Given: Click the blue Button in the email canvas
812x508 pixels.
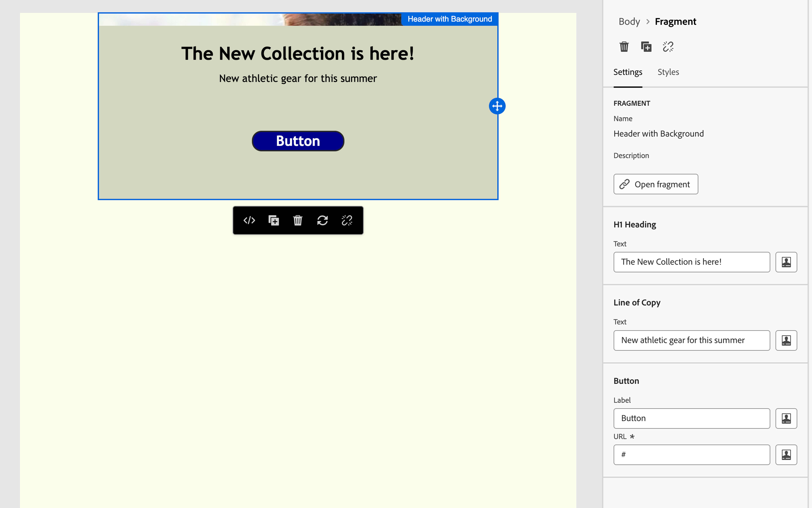Looking at the screenshot, I should point(298,141).
